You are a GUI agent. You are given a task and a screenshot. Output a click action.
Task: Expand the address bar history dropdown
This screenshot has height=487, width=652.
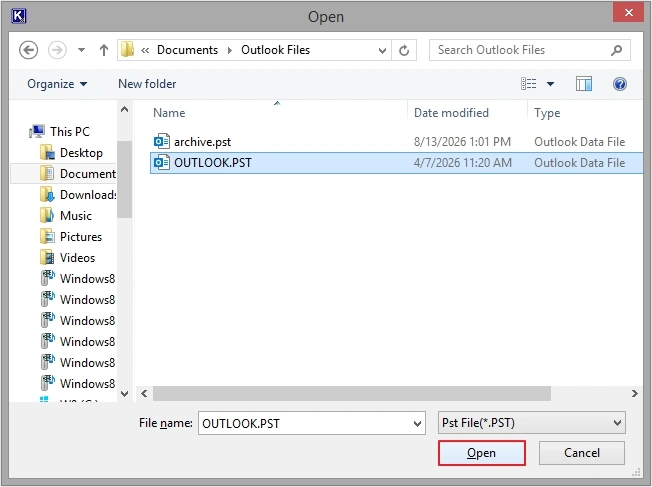pos(382,51)
